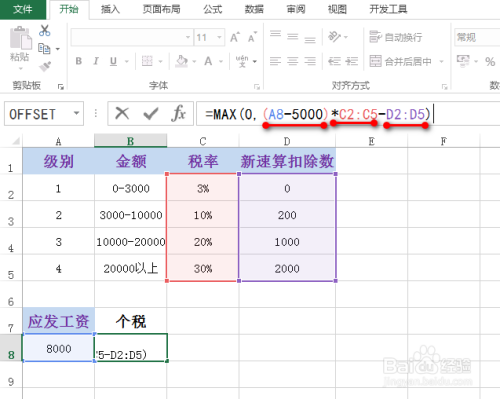The image size is (500, 399).
Task: Switch to the 审阅 tab
Action: [x=296, y=9]
